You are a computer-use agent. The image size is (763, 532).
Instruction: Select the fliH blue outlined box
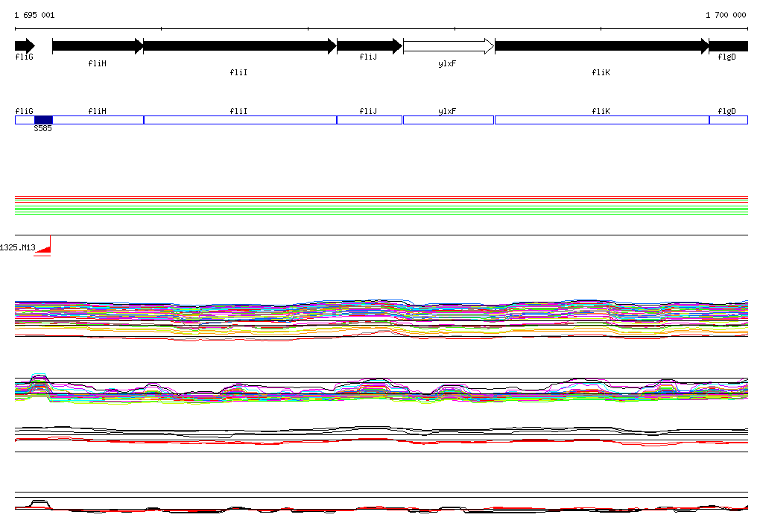pos(98,120)
